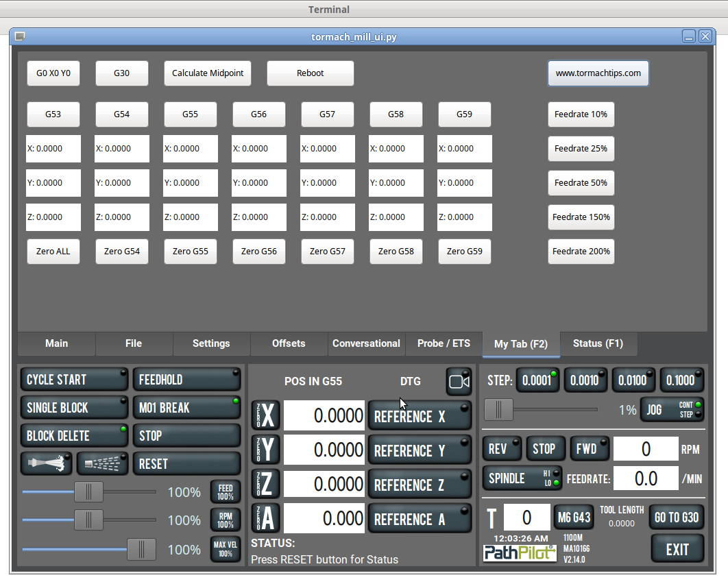The width and height of the screenshot is (728, 584).
Task: Turn on flood coolant icon button
Action: pyautogui.click(x=47, y=464)
